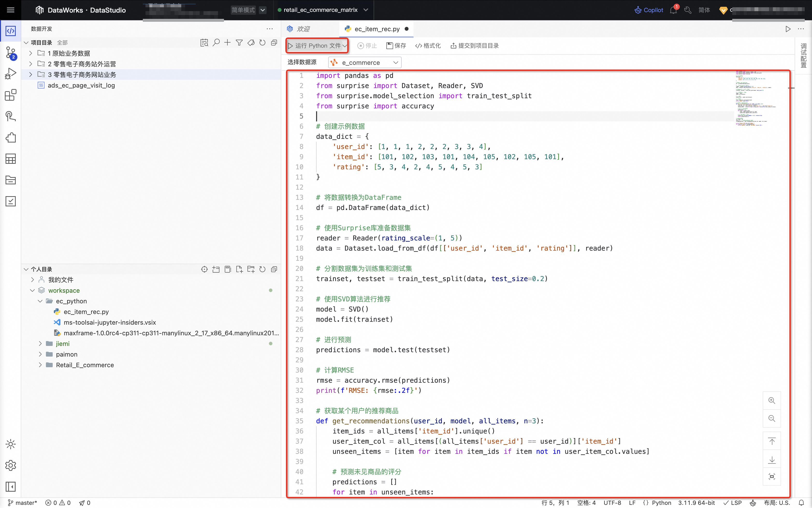
Task: Create new folder in personal directory
Action: click(251, 269)
